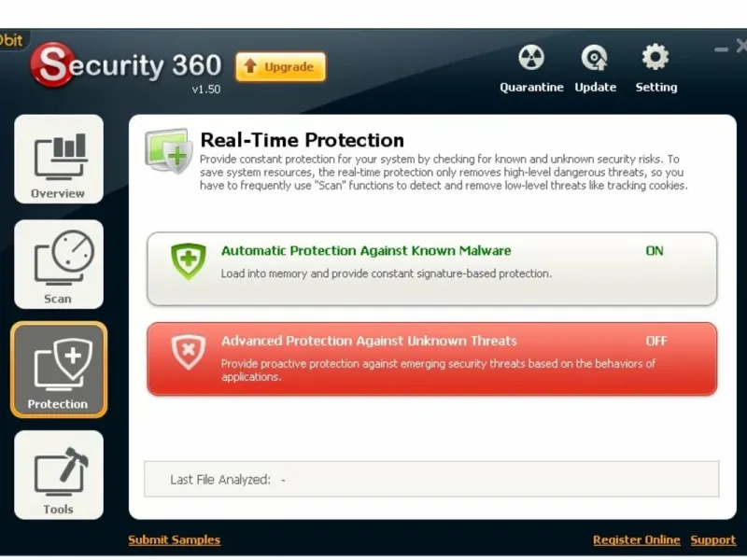The height and width of the screenshot is (560, 747).
Task: Follow the Register Online link
Action: [x=637, y=540]
